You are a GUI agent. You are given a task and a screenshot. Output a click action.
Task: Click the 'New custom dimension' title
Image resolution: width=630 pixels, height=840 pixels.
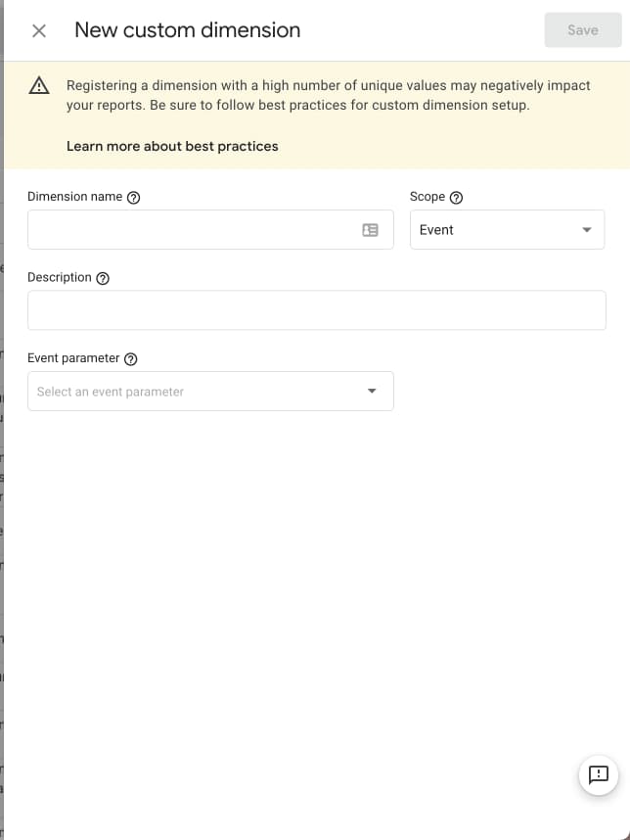187,30
